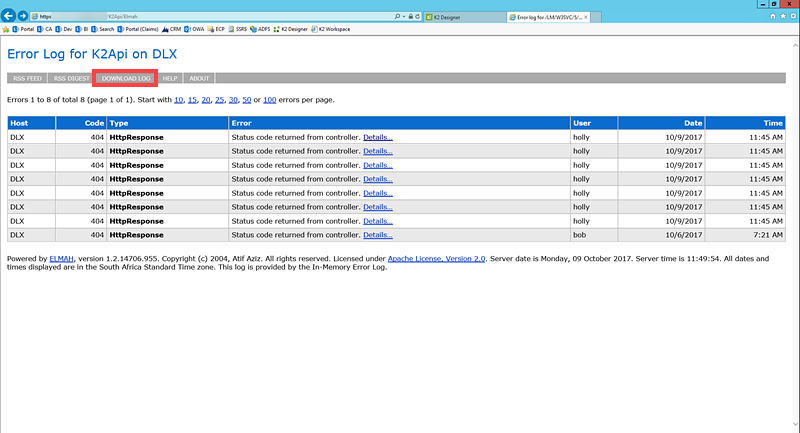The image size is (800, 433).
Task: Open the RSS DIGEST menu item
Action: pyautogui.click(x=71, y=78)
